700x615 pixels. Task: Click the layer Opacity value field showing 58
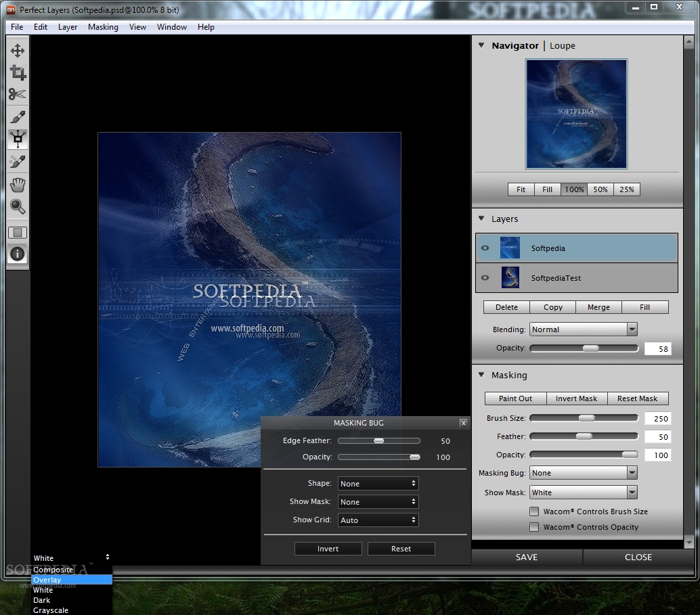(657, 348)
